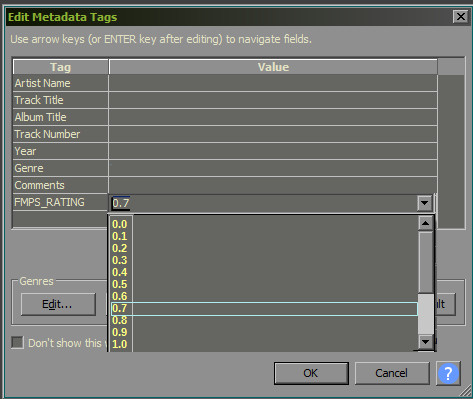Click the Comments value cell
The width and height of the screenshot is (473, 399).
(x=273, y=185)
